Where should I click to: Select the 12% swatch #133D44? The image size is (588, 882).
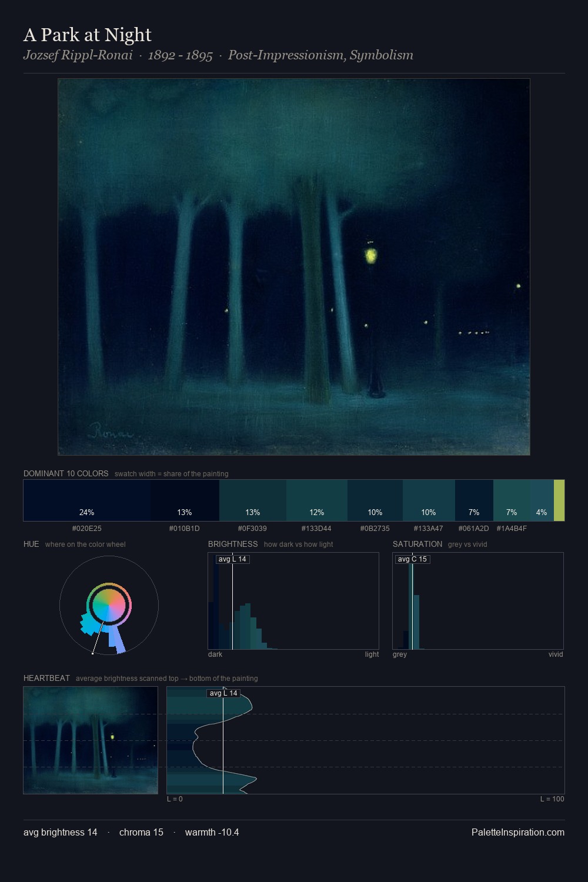click(317, 500)
